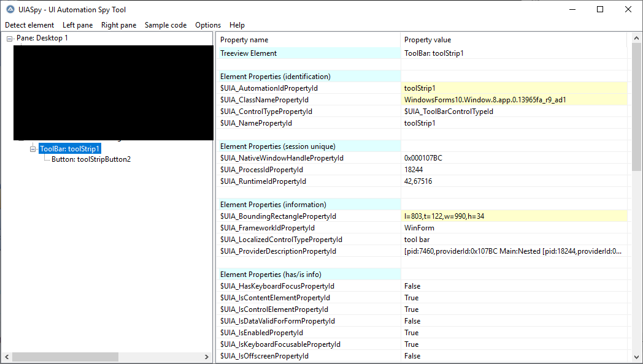Click the AutomationId property's toolStrip1 value cell
This screenshot has width=643, height=364.
click(x=514, y=88)
